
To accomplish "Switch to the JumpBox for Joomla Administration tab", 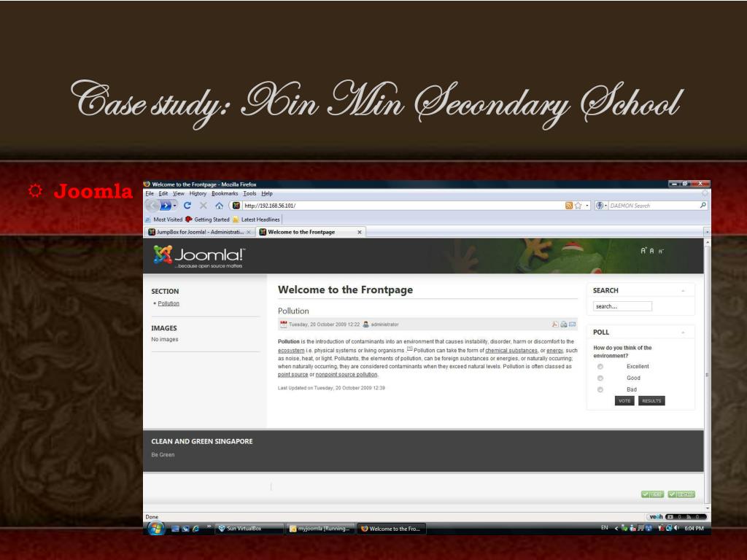I will click(199, 232).
